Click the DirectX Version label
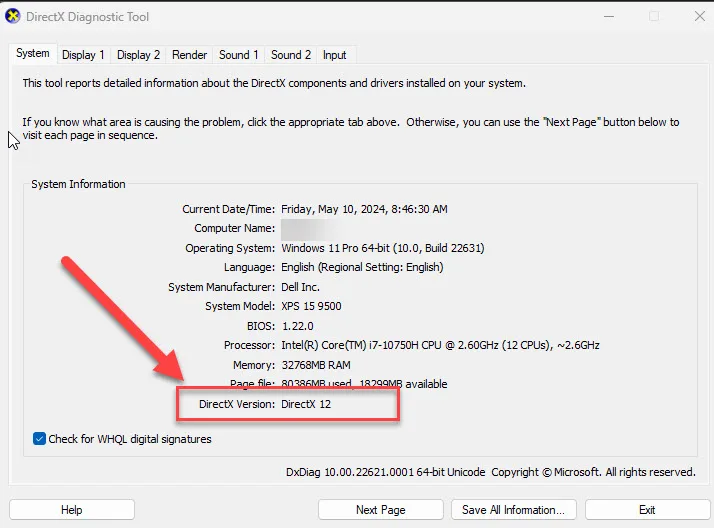714x528 pixels. coord(237,404)
